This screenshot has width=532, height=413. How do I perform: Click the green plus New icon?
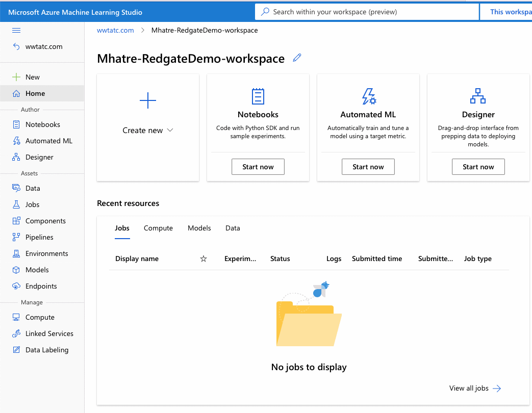tap(16, 77)
